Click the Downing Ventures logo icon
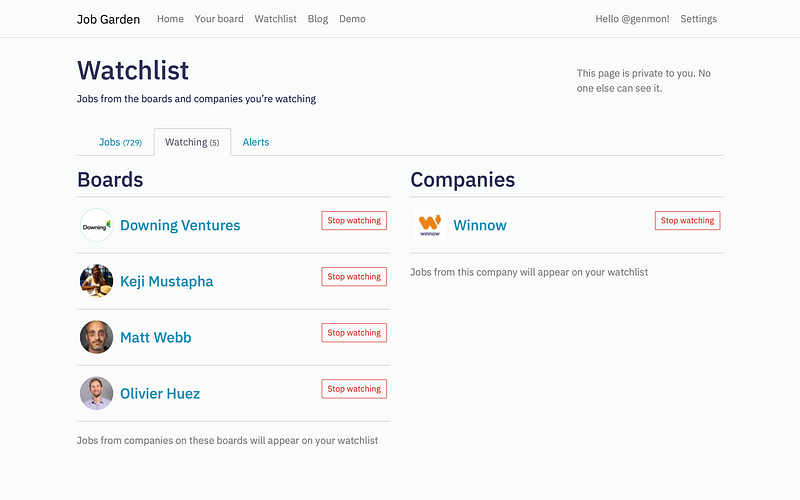Screen dimensions: 800x500 point(96,225)
